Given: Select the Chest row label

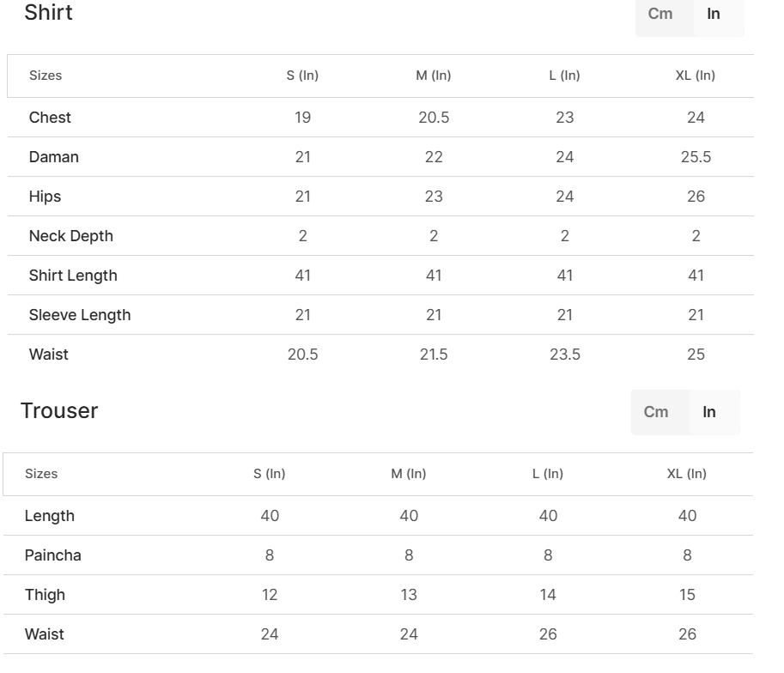Looking at the screenshot, I should pyautogui.click(x=50, y=118).
